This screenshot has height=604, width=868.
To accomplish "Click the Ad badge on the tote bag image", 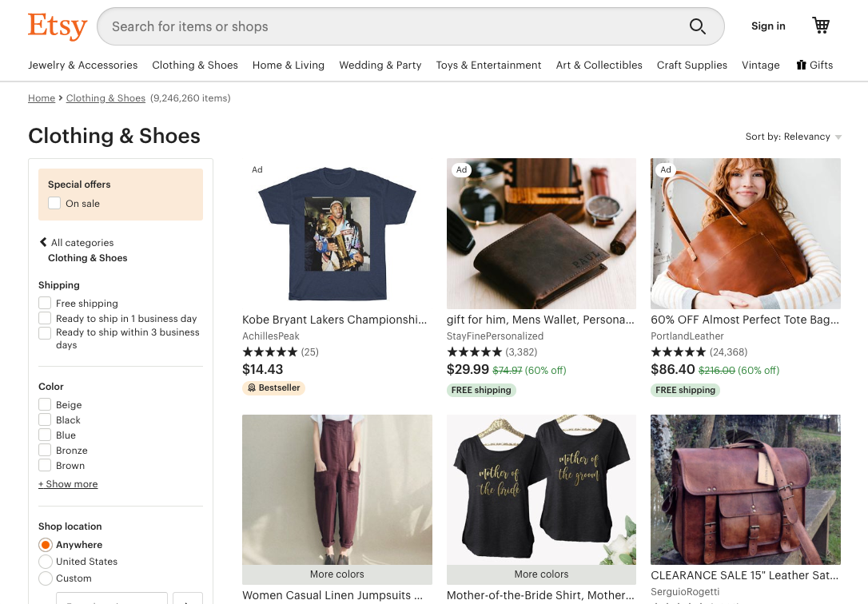I will pos(666,170).
